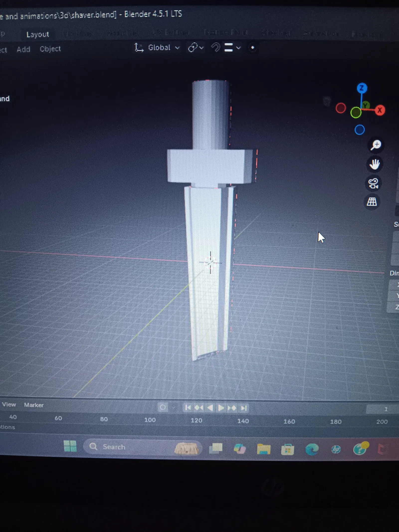Open the Layout workspace tab
The width and height of the screenshot is (399, 532).
click(x=38, y=34)
